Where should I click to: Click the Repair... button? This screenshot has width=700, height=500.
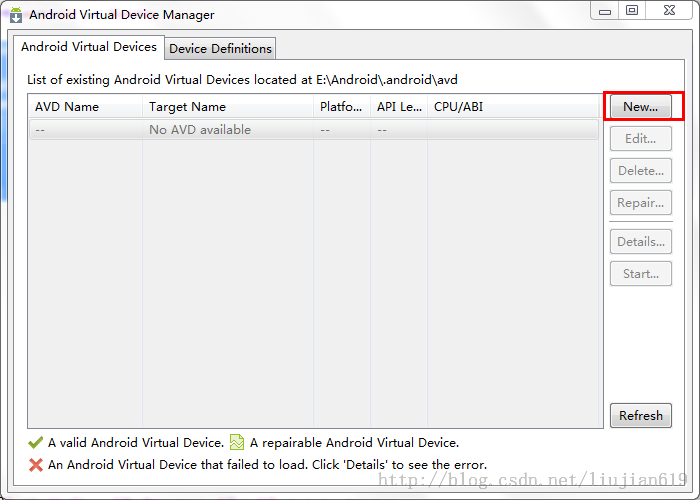(641, 203)
